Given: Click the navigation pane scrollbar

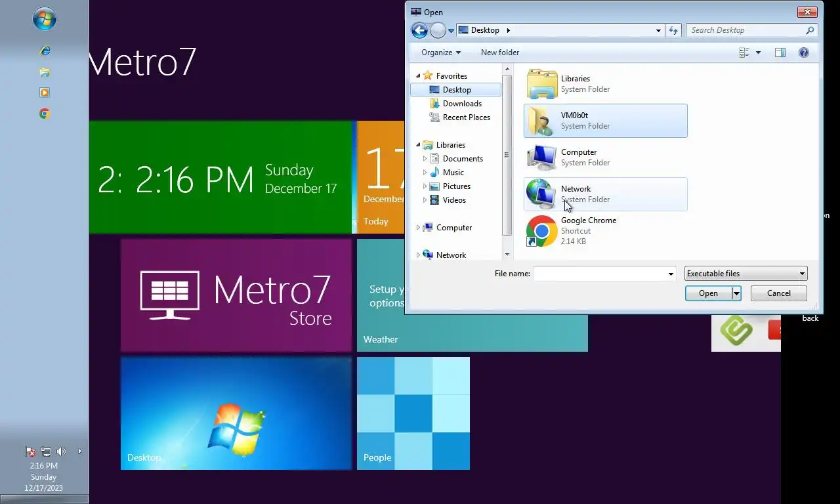Looking at the screenshot, I should (x=507, y=155).
